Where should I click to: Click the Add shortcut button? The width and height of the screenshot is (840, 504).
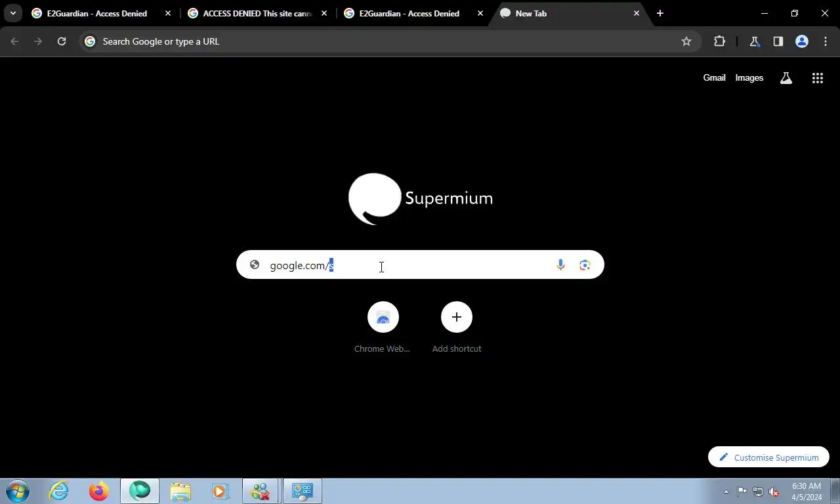[457, 327]
